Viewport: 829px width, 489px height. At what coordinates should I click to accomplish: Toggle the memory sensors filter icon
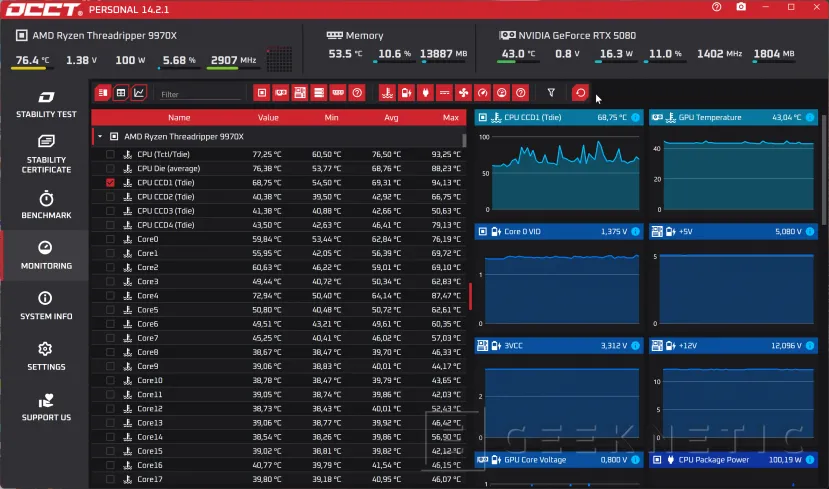pos(338,93)
